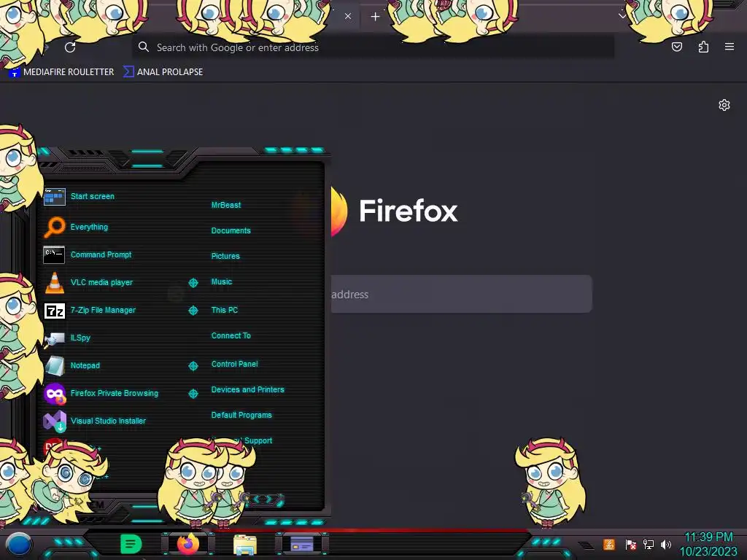This screenshot has height=560, width=747.
Task: Open the MEDIAFIRE ROULETTER bookmark
Action: [x=62, y=72]
